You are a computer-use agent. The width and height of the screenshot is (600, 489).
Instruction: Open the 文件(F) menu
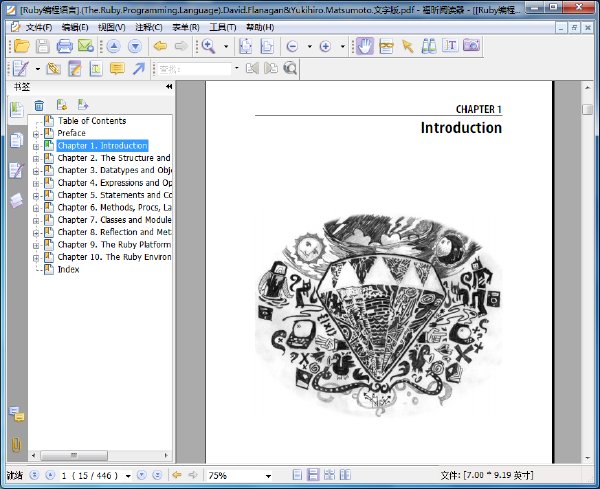point(39,28)
